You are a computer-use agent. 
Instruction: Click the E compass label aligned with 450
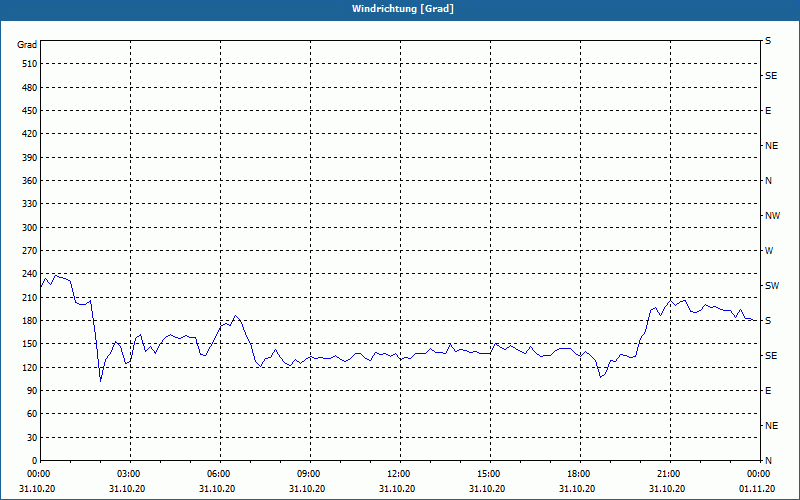pyautogui.click(x=768, y=111)
